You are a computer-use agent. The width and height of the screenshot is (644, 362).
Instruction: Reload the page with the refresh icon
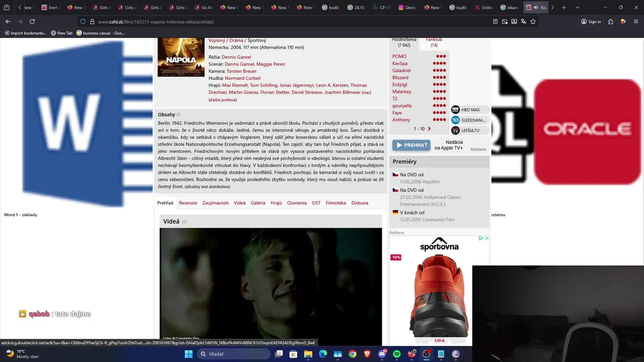coord(32,22)
